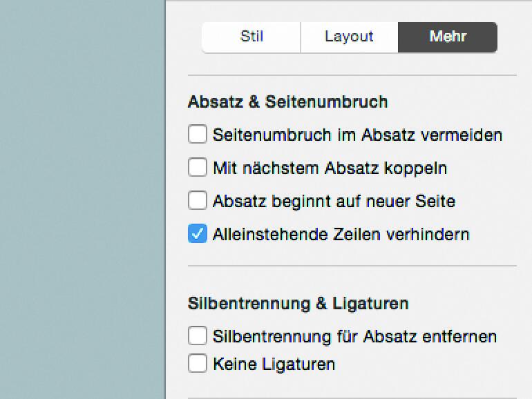Enable the Keine Ligaturen checkbox
Viewport: 532px width, 399px height.
click(x=198, y=364)
